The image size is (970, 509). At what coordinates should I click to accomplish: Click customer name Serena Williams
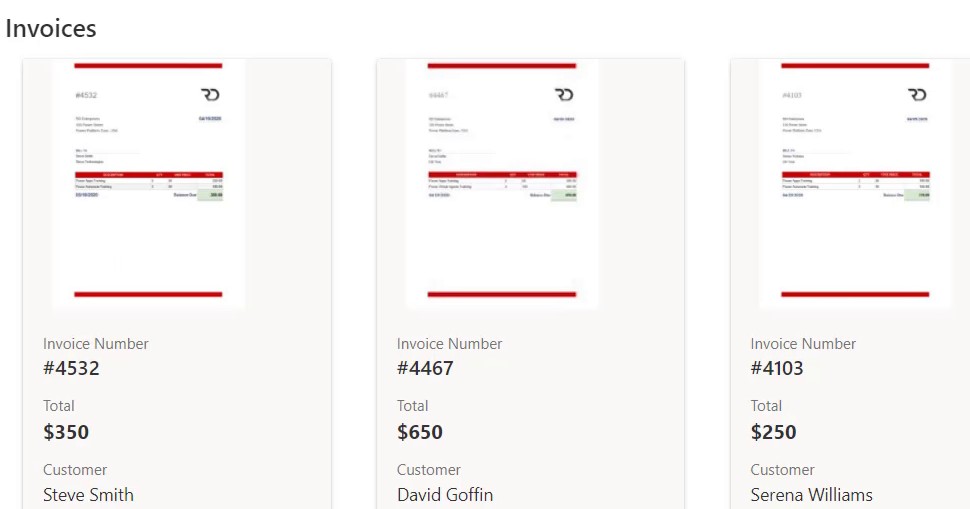pyautogui.click(x=812, y=495)
